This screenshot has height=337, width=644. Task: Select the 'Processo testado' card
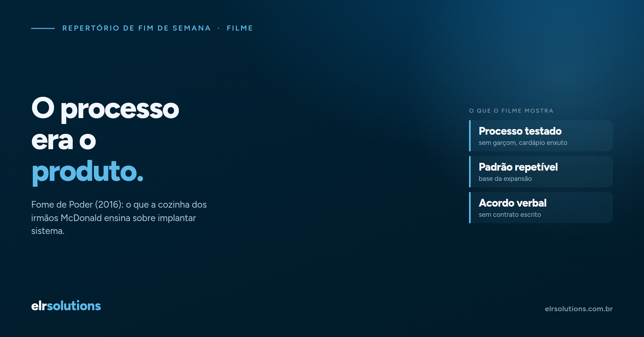541,136
